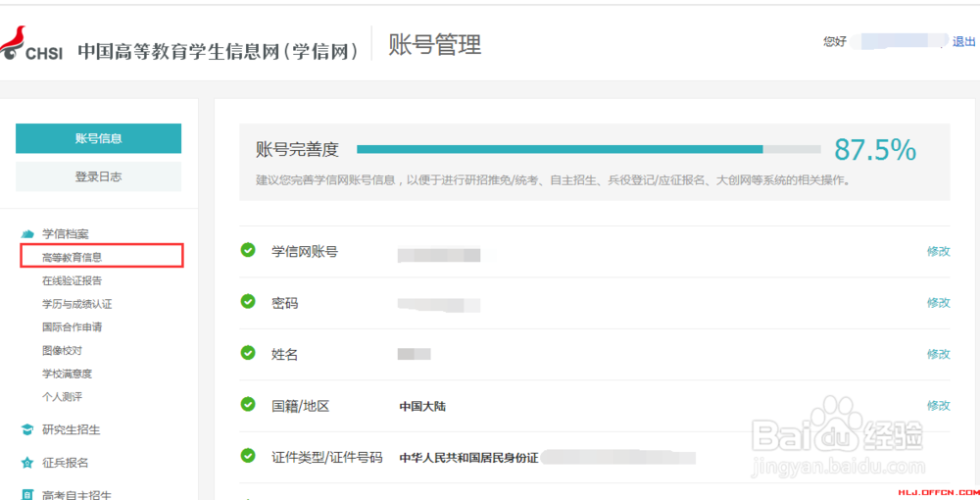Open 高等教育信息 in the sidebar
980x500 pixels.
click(72, 258)
